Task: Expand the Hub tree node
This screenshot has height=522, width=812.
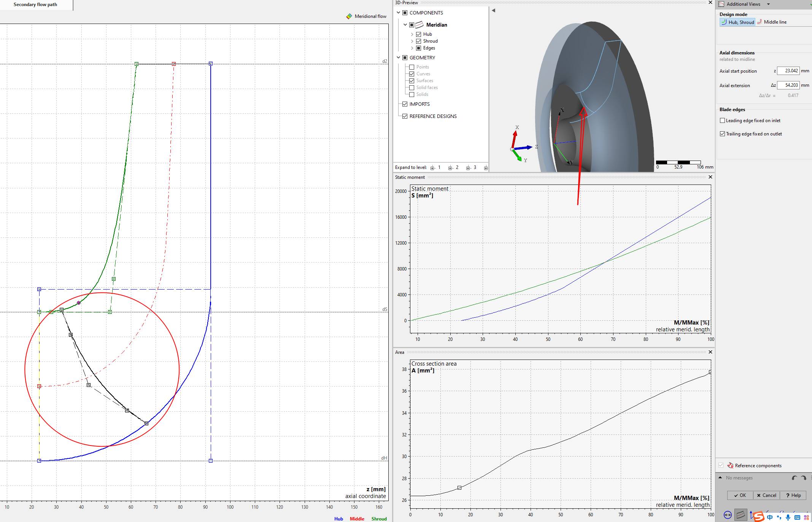Action: tap(412, 34)
